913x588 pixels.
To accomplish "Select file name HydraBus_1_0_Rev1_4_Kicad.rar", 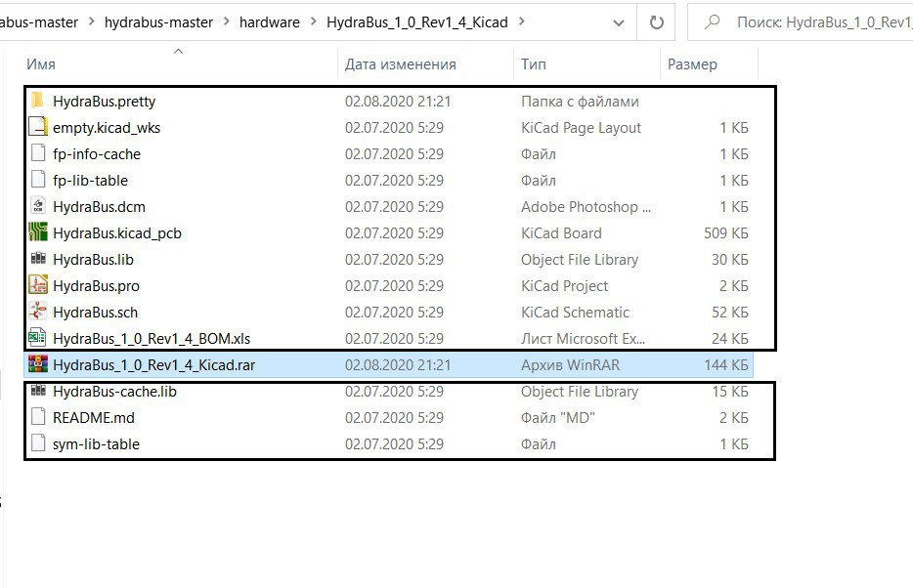I will click(153, 364).
